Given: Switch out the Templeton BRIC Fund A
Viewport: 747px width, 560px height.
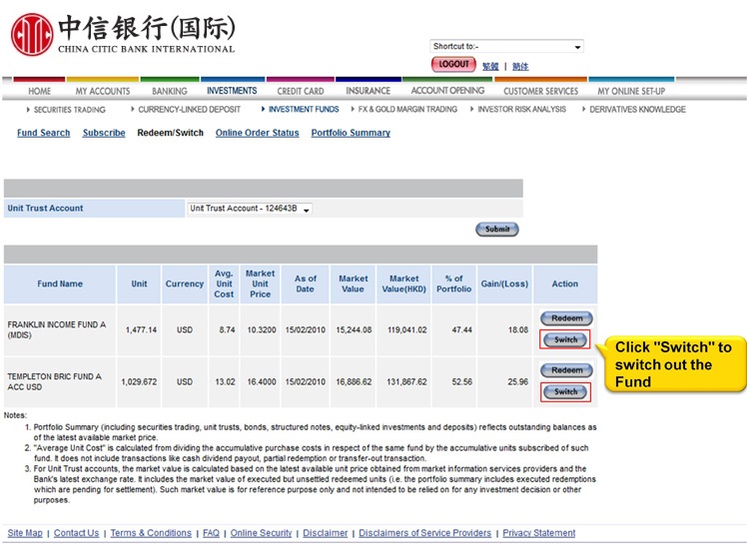Looking at the screenshot, I should 565,391.
